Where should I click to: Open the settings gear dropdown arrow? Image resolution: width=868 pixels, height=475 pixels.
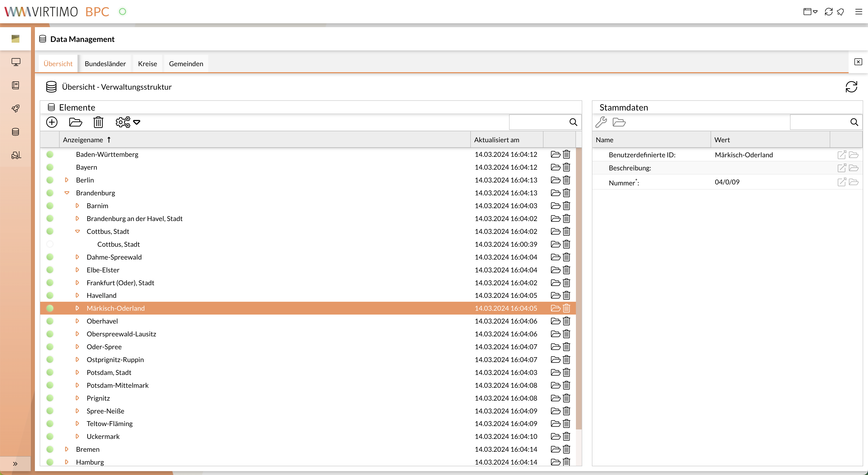click(x=137, y=122)
